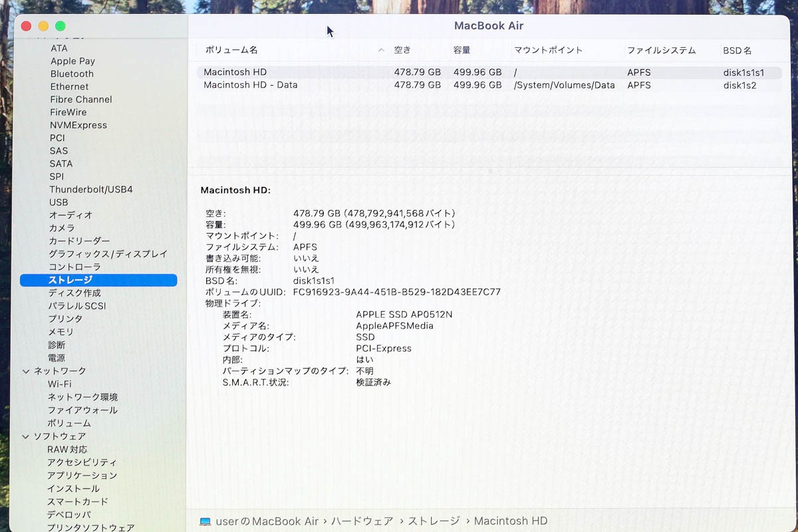Sort by ボリューム名 column header arrow

(x=381, y=50)
